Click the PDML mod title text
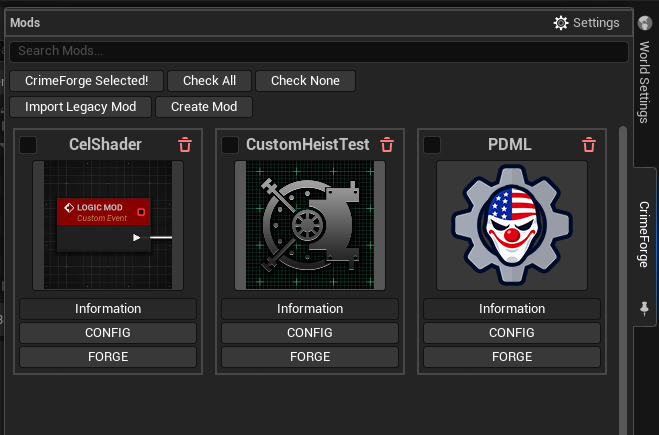The height and width of the screenshot is (435, 659). click(x=509, y=145)
